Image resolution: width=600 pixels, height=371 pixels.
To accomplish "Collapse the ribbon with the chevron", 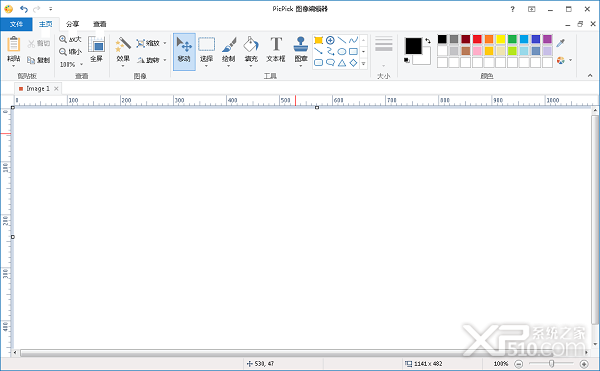I will coord(590,76).
